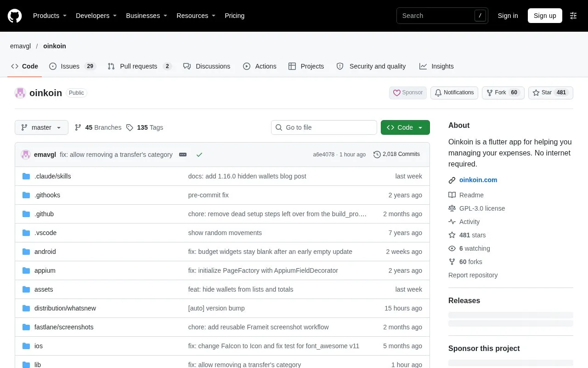Click the Sign up button

point(545,16)
